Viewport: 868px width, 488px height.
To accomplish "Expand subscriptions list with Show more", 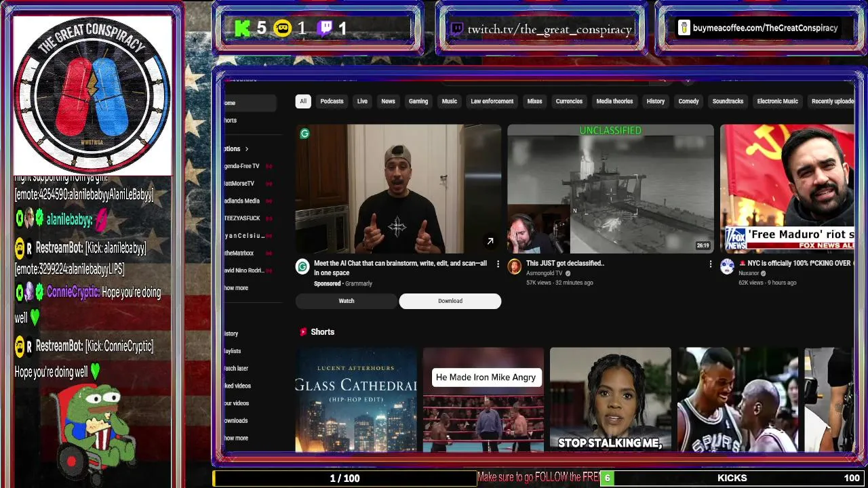I will tap(237, 288).
